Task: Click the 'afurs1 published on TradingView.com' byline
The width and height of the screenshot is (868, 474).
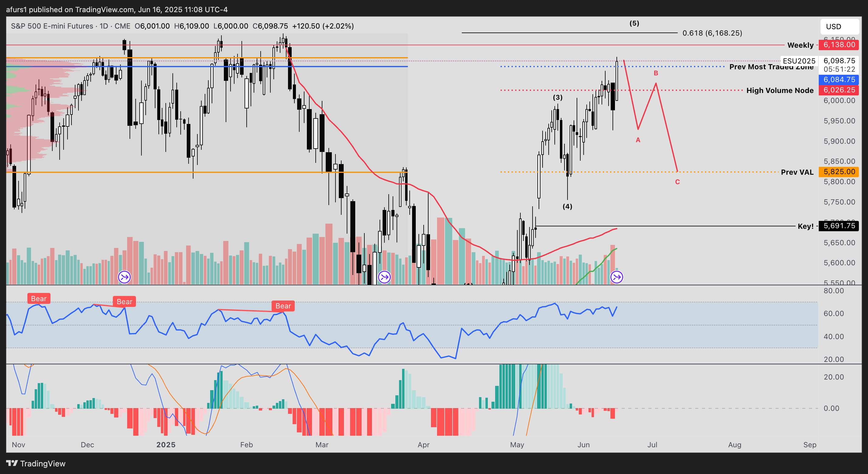Action: pyautogui.click(x=70, y=9)
